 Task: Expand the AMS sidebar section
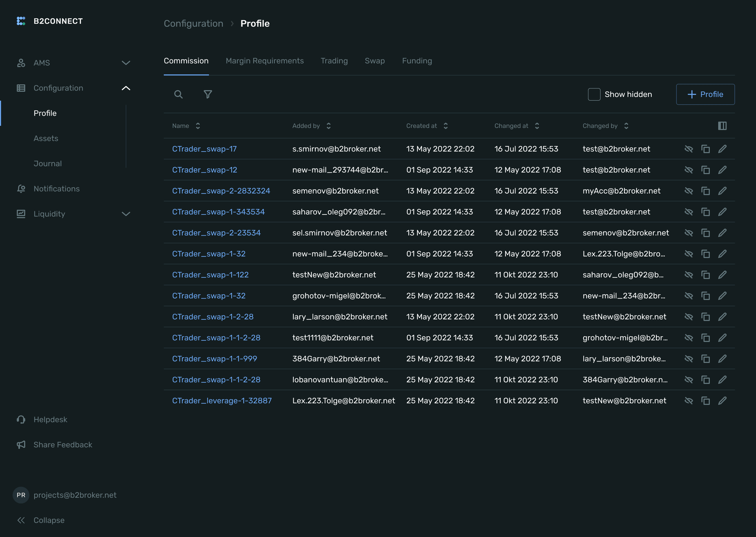[126, 63]
